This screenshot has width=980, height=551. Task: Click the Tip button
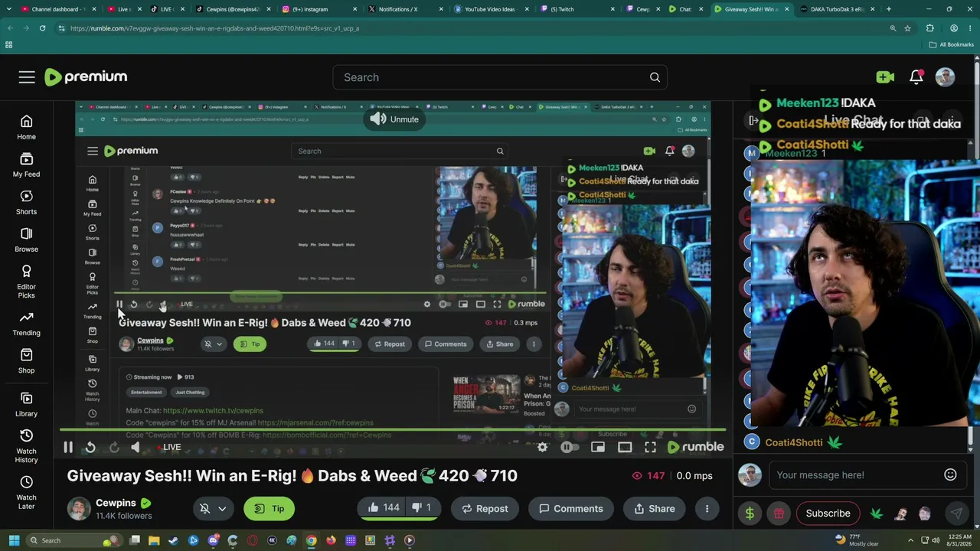click(269, 508)
